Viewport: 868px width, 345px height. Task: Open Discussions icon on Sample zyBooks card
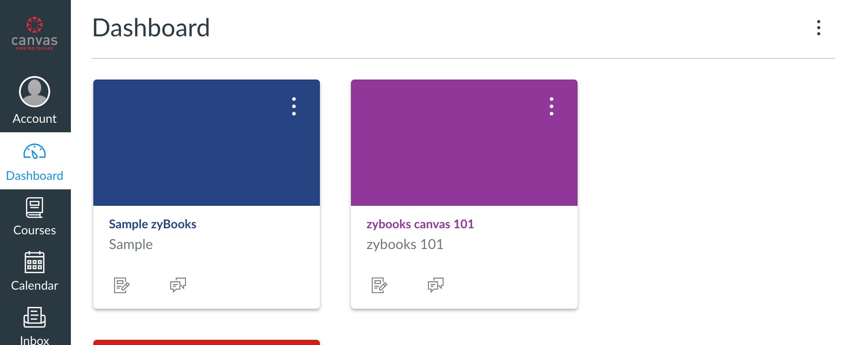pyautogui.click(x=178, y=285)
